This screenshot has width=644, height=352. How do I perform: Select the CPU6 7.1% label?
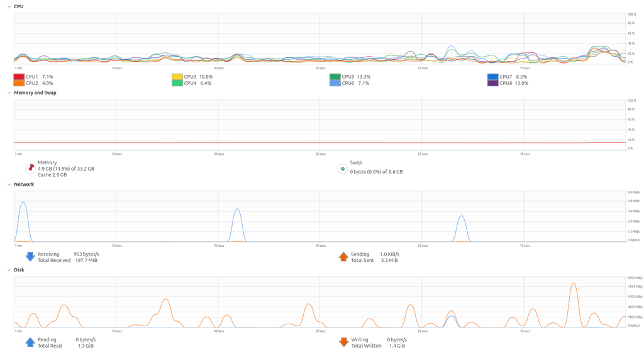(356, 83)
